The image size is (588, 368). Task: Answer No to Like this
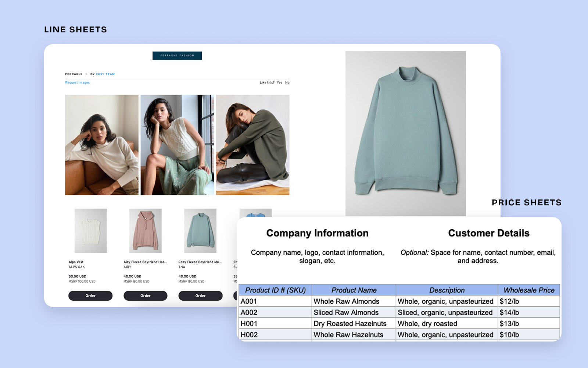pyautogui.click(x=287, y=83)
